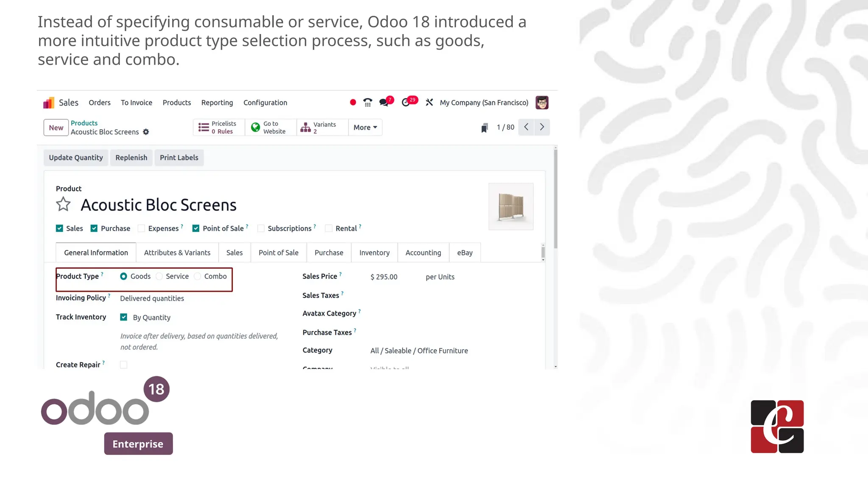
Task: Open the VoIP phone icon
Action: pyautogui.click(x=367, y=103)
